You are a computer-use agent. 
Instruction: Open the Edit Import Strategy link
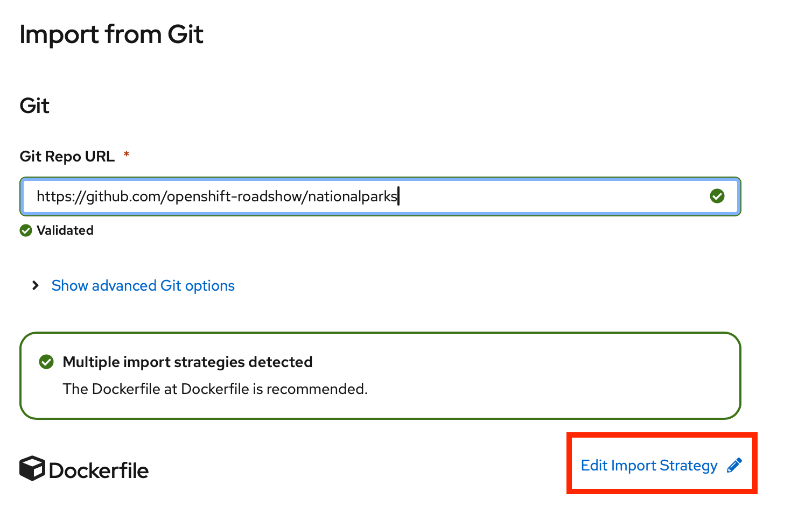click(x=649, y=465)
